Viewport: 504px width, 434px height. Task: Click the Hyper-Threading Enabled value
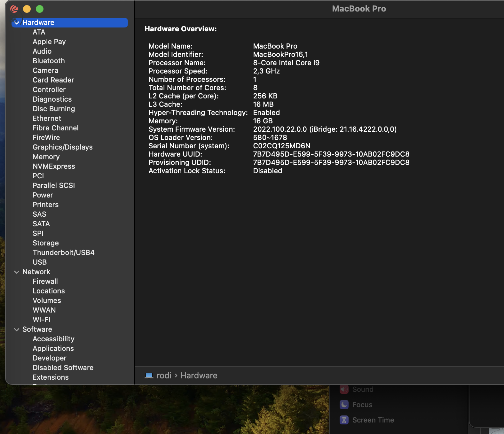266,112
